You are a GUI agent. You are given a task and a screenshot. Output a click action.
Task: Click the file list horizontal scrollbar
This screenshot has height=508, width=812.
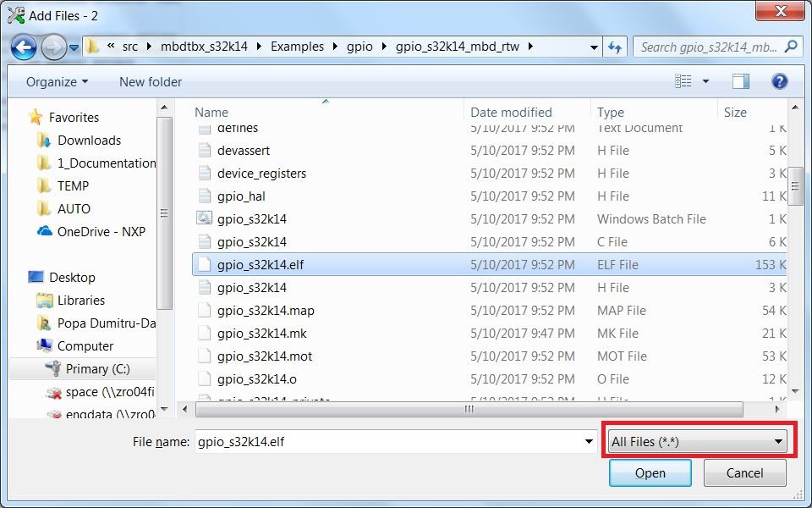click(469, 409)
